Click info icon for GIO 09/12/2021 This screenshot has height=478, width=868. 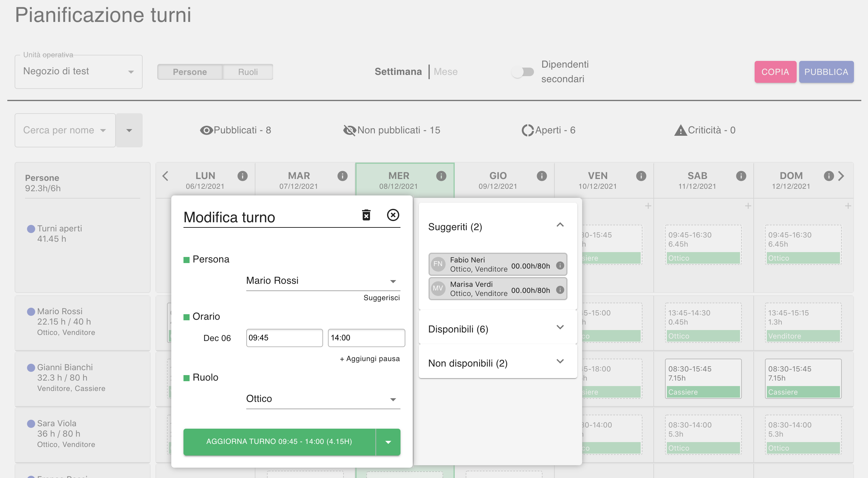tap(542, 176)
